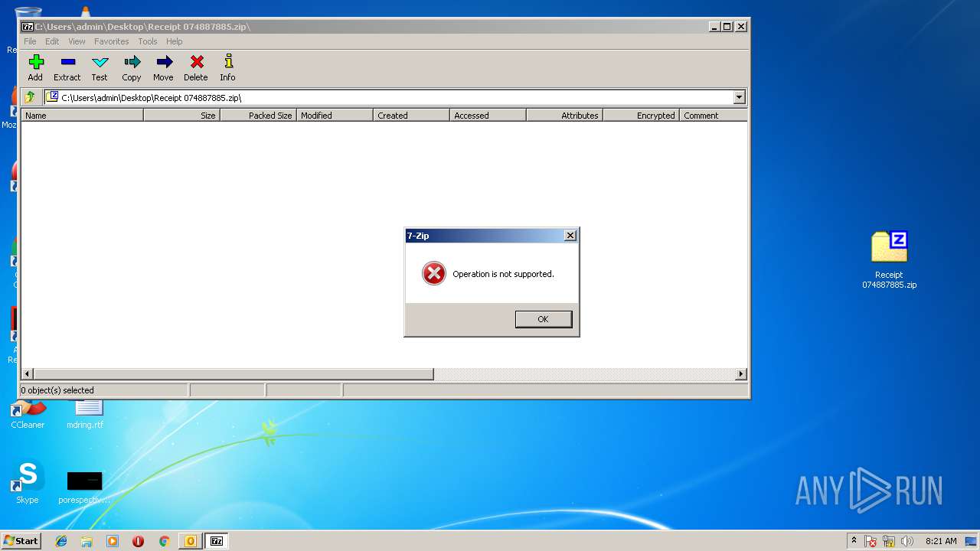
Task: Open the Tools menu
Action: [148, 41]
